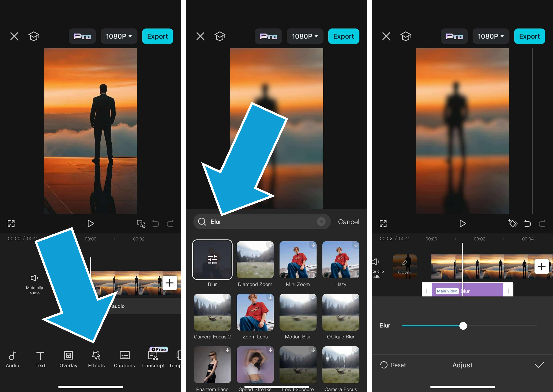Open 1080P resolution menu in middle panel
The height and width of the screenshot is (392, 553).
click(x=305, y=36)
